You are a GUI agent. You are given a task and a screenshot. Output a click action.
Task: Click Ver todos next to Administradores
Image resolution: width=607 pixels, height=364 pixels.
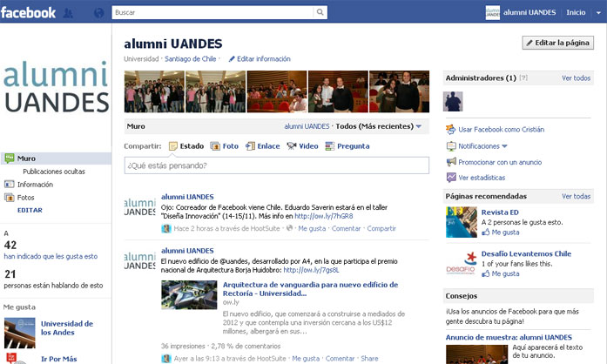click(576, 78)
